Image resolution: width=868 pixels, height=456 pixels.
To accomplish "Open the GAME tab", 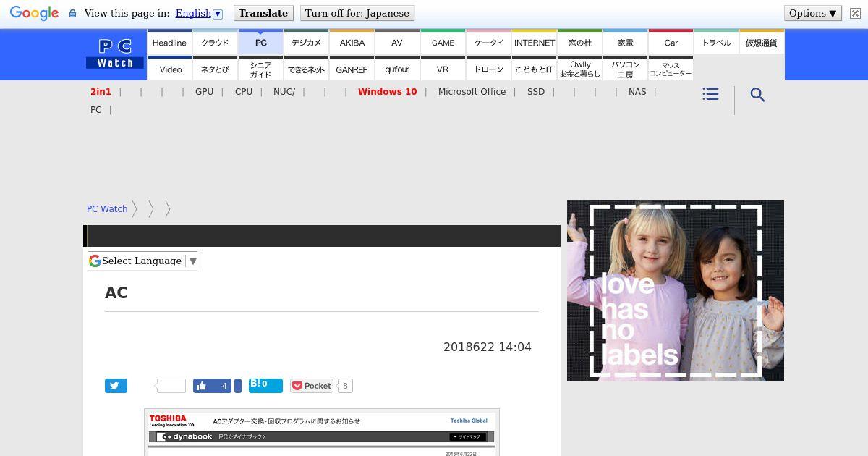I will pyautogui.click(x=443, y=43).
